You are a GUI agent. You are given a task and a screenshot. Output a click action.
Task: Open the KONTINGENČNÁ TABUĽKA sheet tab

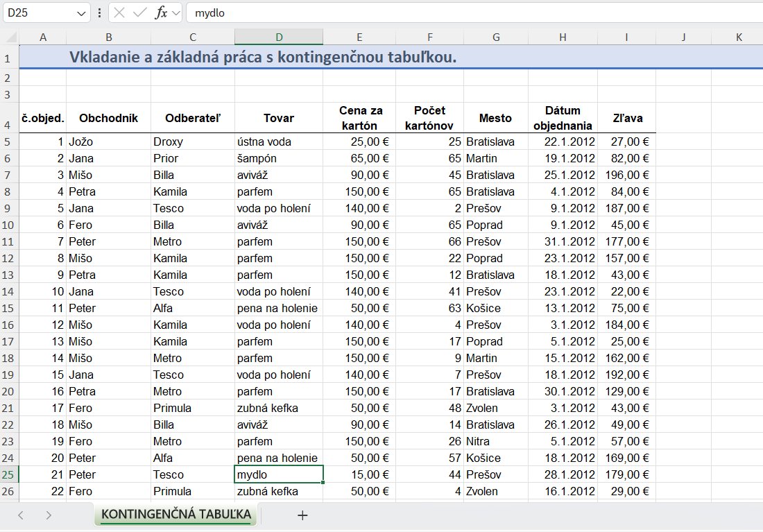point(176,515)
